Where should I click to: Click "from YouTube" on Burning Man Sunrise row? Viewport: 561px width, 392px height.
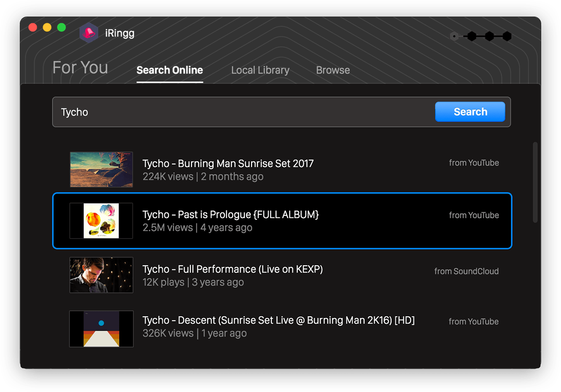tap(474, 163)
